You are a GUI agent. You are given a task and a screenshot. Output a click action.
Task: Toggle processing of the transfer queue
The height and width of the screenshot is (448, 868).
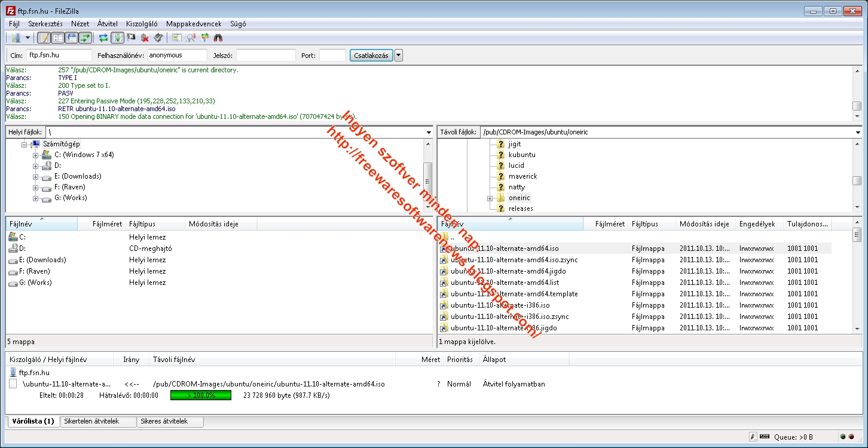(x=117, y=38)
